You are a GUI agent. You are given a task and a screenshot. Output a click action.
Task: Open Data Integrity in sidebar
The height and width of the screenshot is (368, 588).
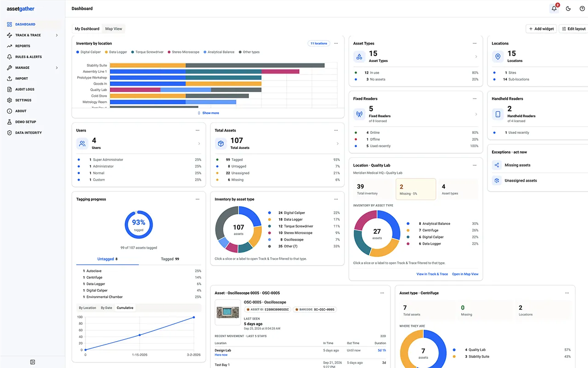[32, 132]
